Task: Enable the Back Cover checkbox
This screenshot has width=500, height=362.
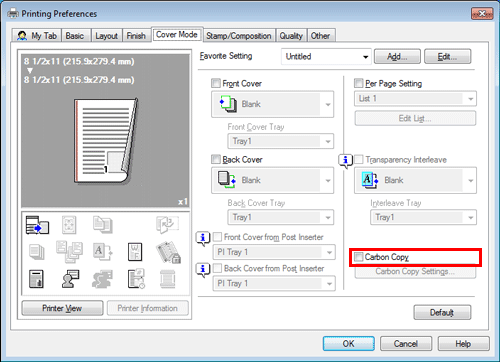Action: [x=216, y=159]
